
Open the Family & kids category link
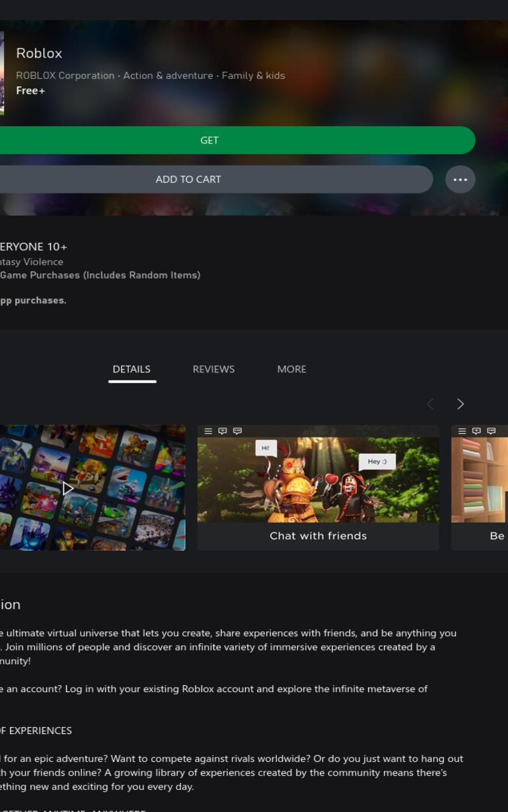[x=253, y=75]
